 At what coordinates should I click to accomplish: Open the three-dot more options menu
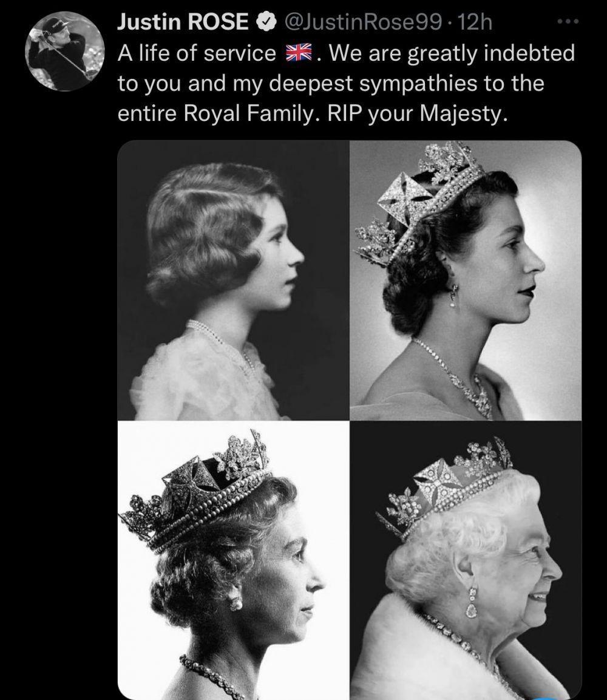point(568,21)
